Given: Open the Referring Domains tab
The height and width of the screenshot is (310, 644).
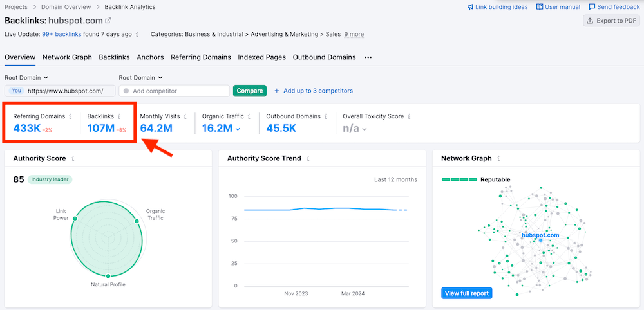Looking at the screenshot, I should coord(200,57).
